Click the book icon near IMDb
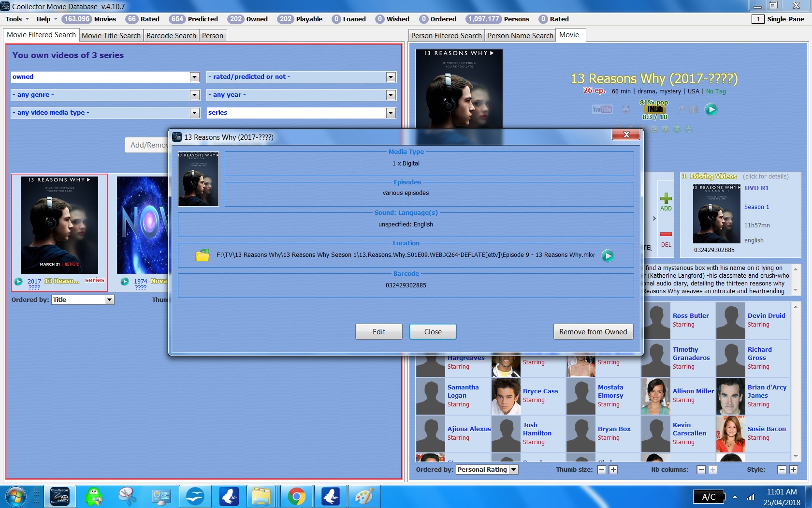The width and height of the screenshot is (812, 508). coord(694,109)
